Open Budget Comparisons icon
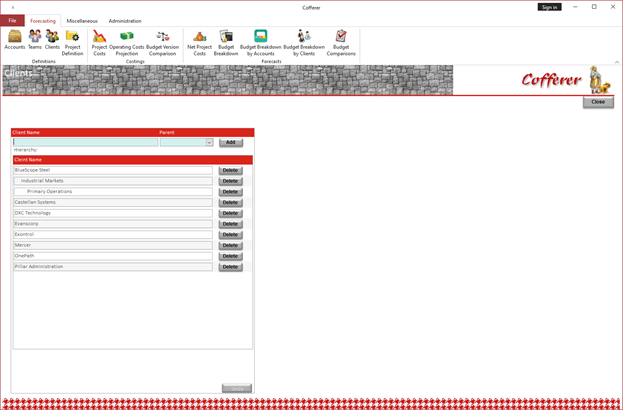This screenshot has height=410, width=623. (341, 43)
